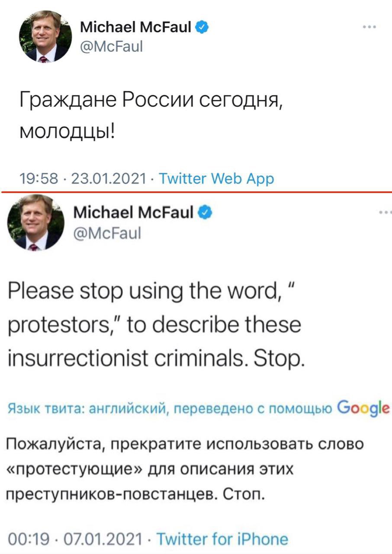The image size is (392, 554).
Task: Click the English text "insurrectionist criminals. Stop."
Action: tap(156, 359)
